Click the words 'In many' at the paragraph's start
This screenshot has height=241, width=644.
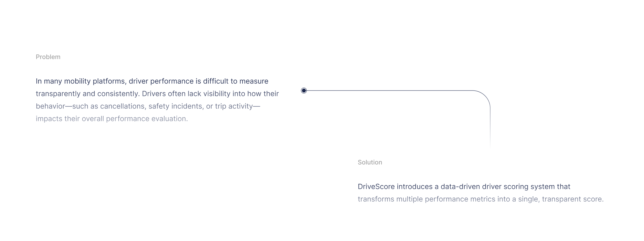click(49, 82)
